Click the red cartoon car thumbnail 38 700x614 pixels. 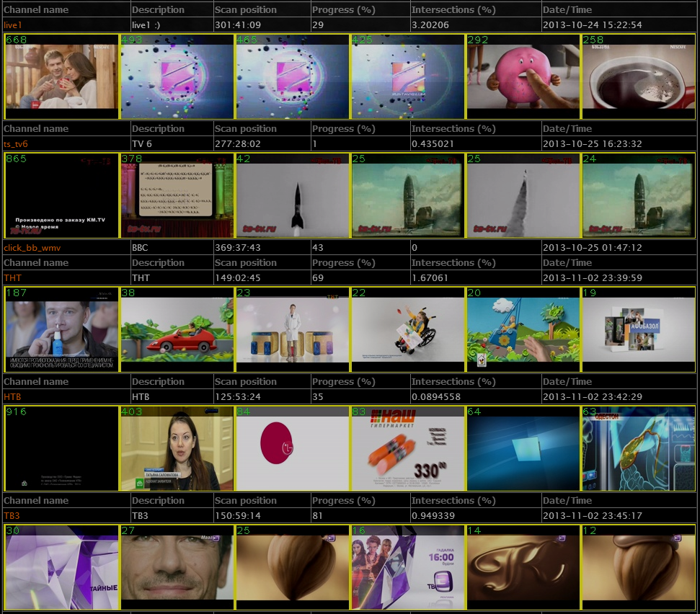tap(177, 329)
